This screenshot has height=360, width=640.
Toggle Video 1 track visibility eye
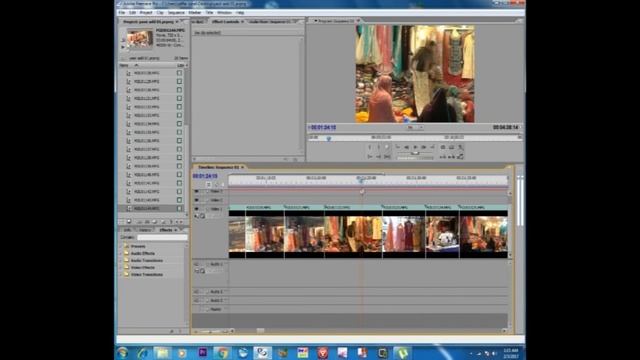196,209
